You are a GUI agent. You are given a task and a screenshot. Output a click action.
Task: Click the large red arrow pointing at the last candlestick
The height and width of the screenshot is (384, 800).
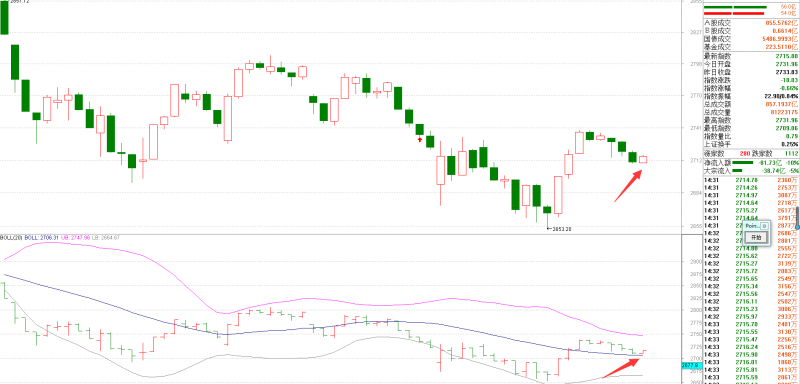[628, 186]
